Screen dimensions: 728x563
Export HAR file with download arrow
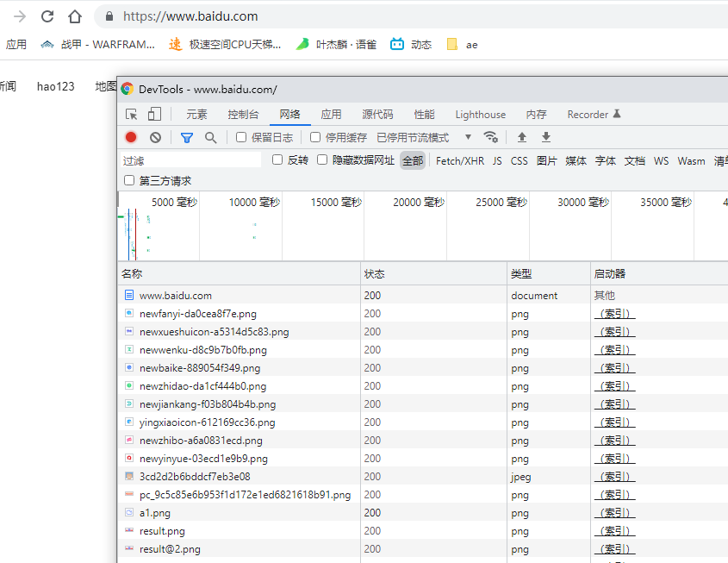[x=546, y=137]
